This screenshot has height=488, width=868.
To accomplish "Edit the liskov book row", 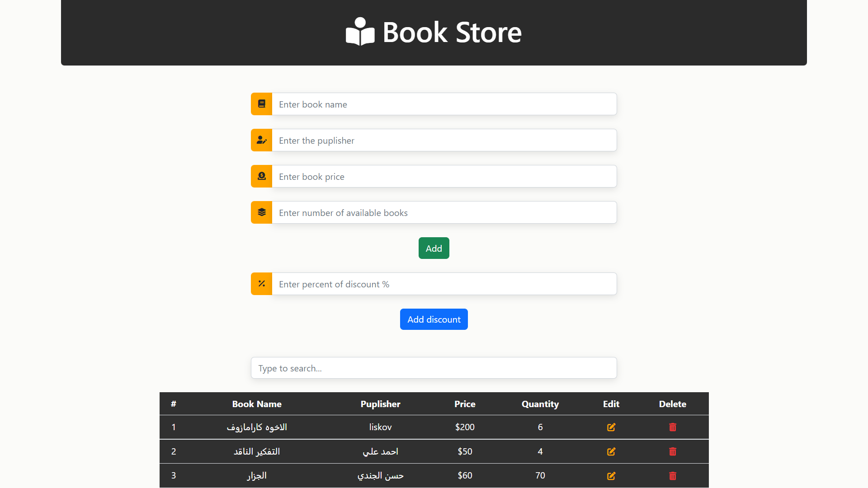I will pos(611,427).
